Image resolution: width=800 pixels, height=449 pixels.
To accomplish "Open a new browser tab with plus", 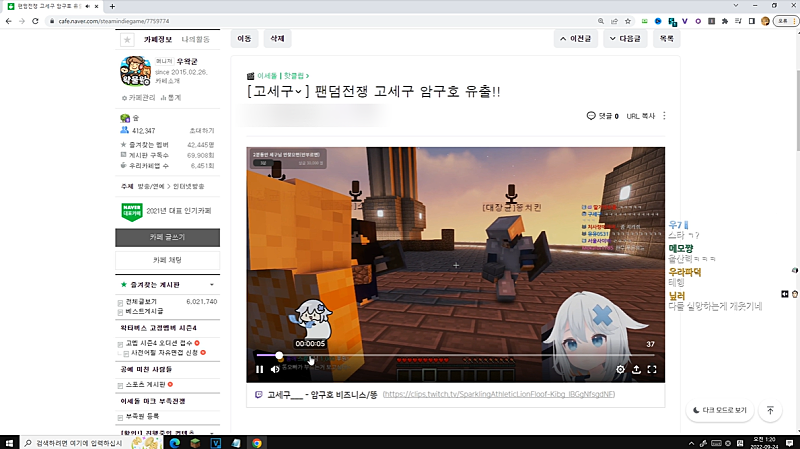I will point(112,6).
